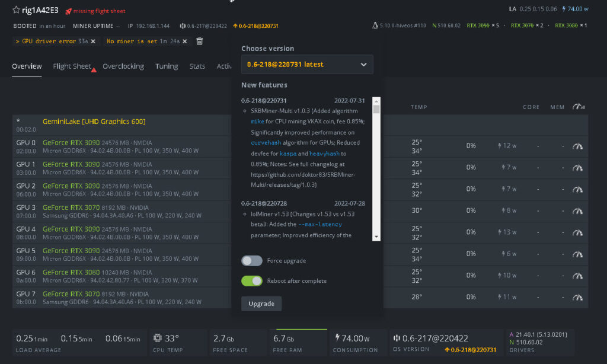Select GPU 7 GeForce RTX 3070 name

(71, 294)
